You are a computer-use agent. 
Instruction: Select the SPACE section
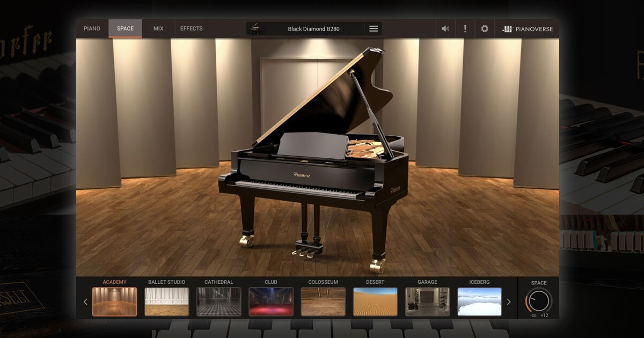[x=125, y=28]
